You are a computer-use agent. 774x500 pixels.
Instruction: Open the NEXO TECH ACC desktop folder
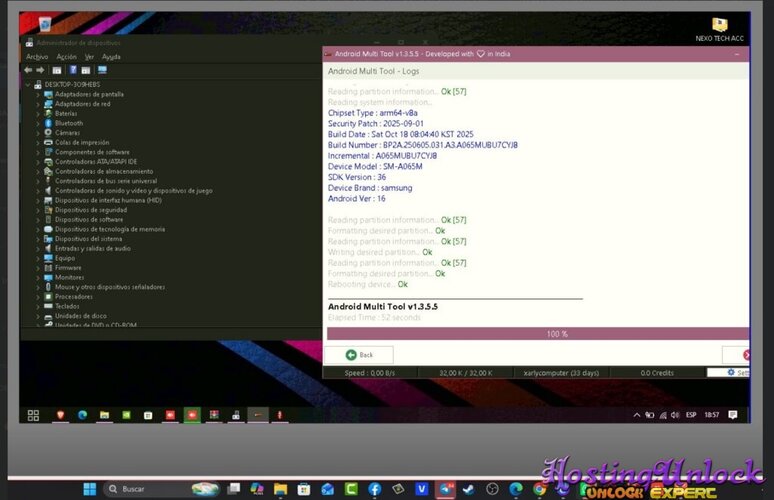720,30
